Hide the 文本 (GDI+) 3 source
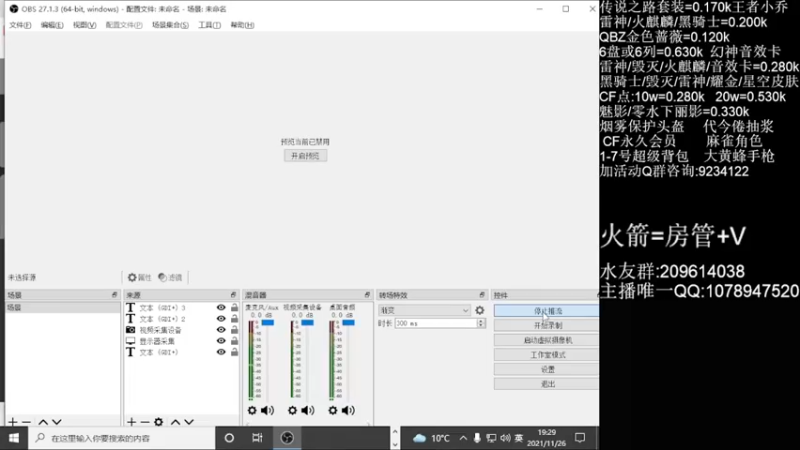The image size is (800, 450). pos(221,308)
